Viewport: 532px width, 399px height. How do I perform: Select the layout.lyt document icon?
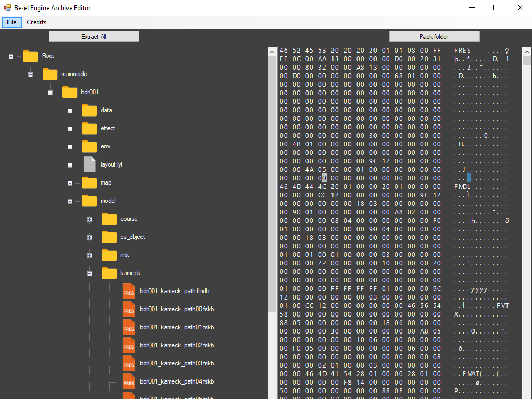pyautogui.click(x=89, y=164)
